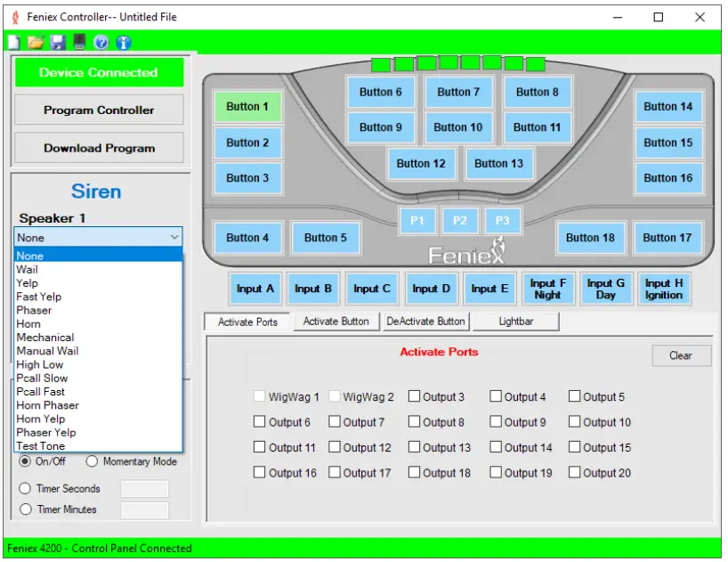728x562 pixels.
Task: Check the Output 18 checkbox
Action: click(414, 472)
